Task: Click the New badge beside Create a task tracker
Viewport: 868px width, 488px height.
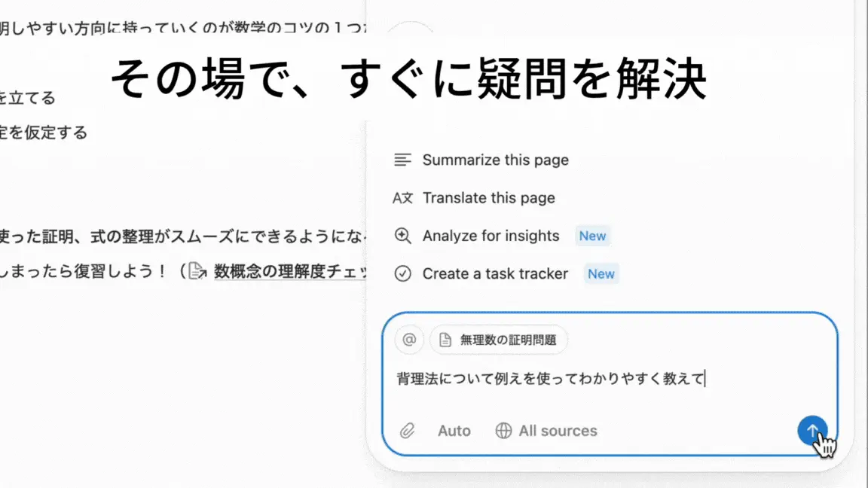Action: click(601, 273)
